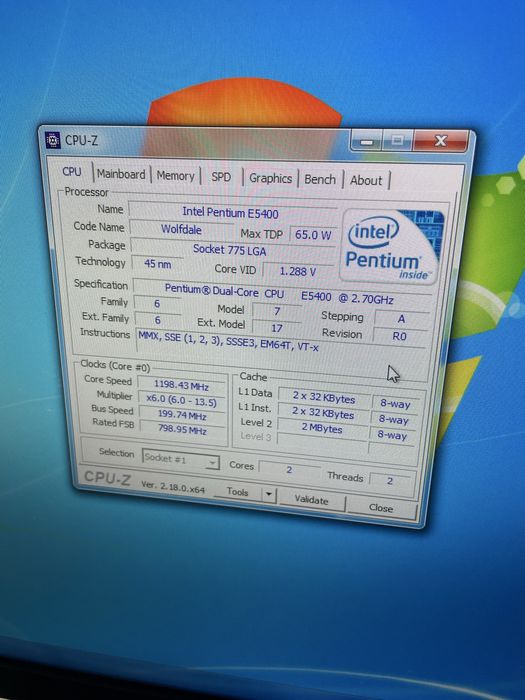Click the Intel Pentium inside logo

click(391, 246)
